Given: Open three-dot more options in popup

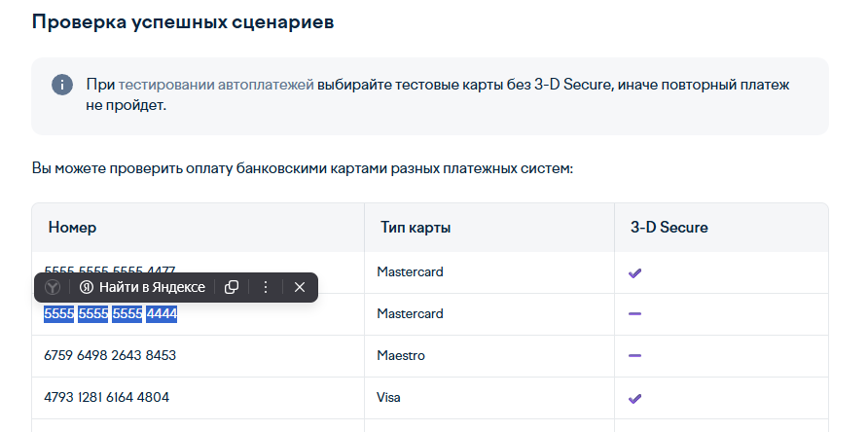Looking at the screenshot, I should click(265, 287).
